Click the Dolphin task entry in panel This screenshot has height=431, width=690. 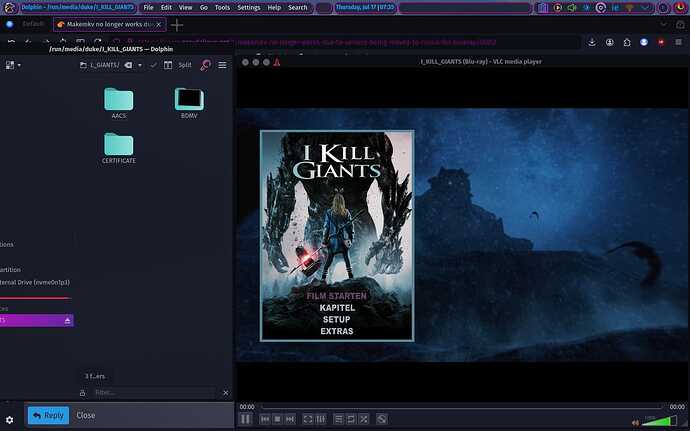77,7
